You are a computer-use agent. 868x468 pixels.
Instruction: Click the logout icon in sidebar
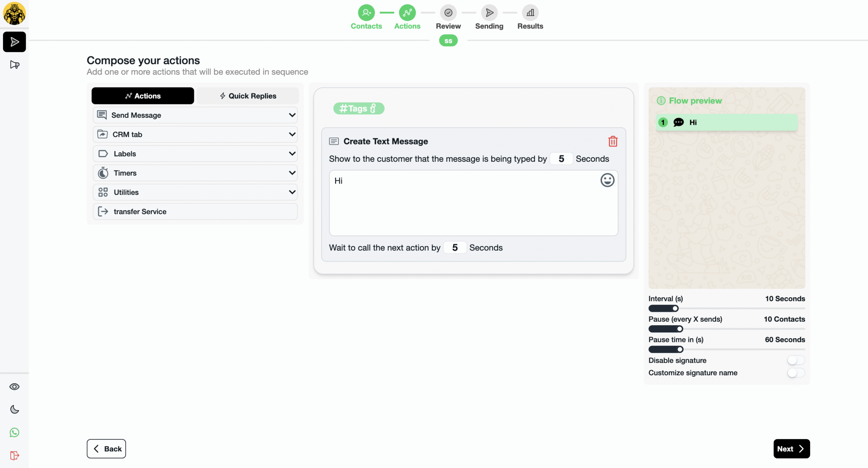[14, 455]
